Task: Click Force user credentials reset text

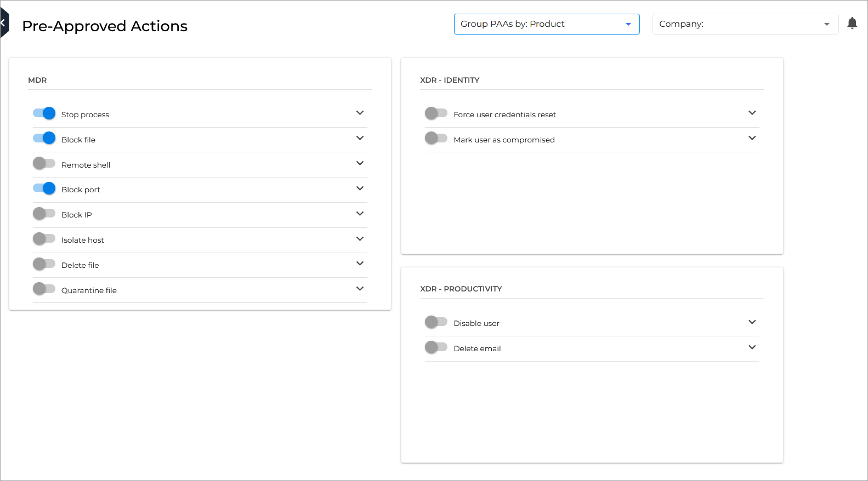Action: point(504,114)
